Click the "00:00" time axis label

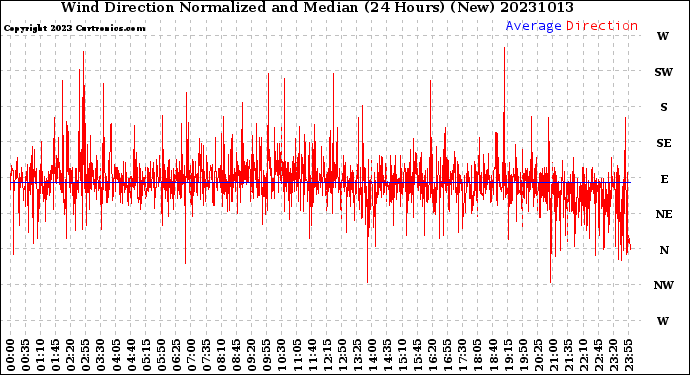(x=11, y=355)
